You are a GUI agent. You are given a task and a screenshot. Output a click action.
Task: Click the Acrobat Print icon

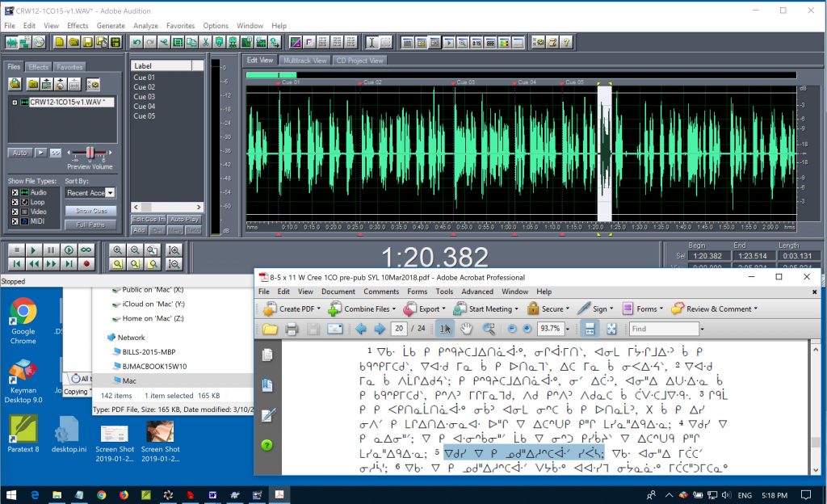coord(292,329)
